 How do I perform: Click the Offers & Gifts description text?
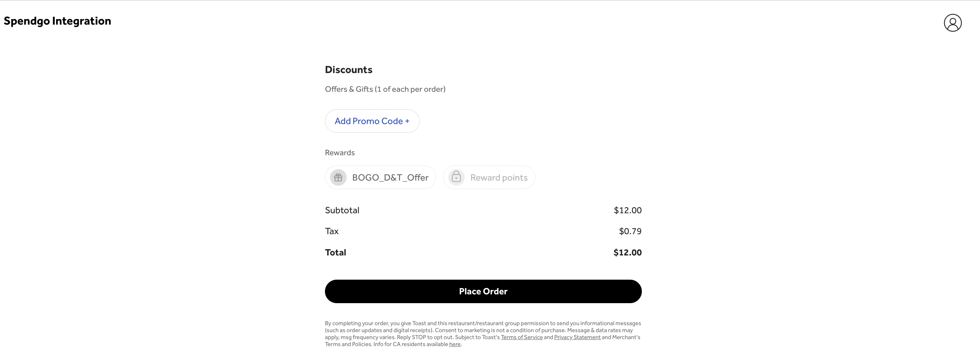(385, 89)
